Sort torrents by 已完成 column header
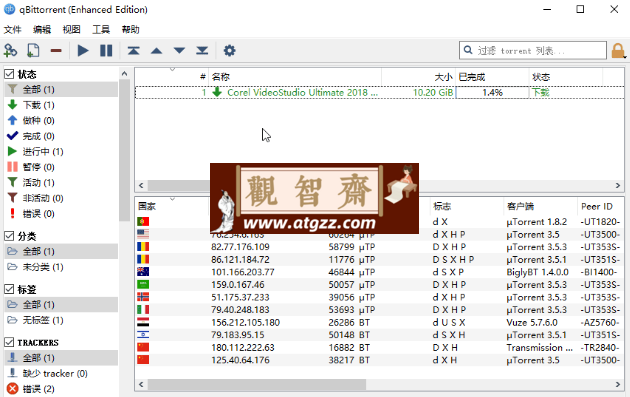The width and height of the screenshot is (630, 397). [492, 77]
